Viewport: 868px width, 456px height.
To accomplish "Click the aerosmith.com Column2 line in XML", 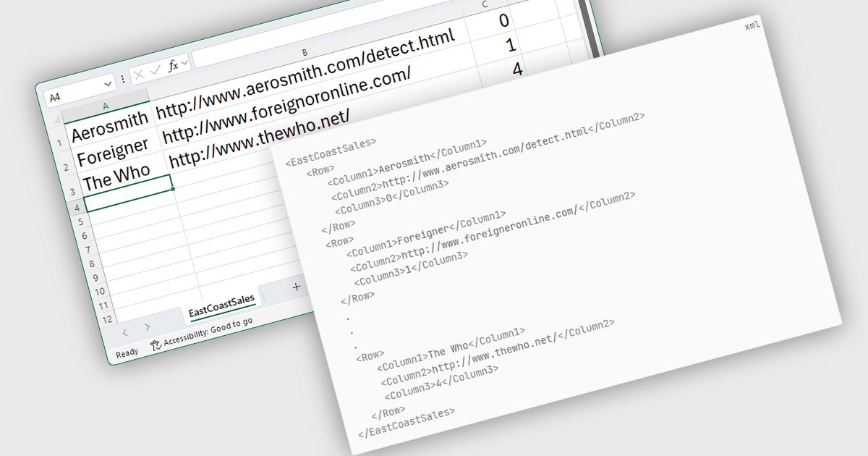I will (488, 156).
